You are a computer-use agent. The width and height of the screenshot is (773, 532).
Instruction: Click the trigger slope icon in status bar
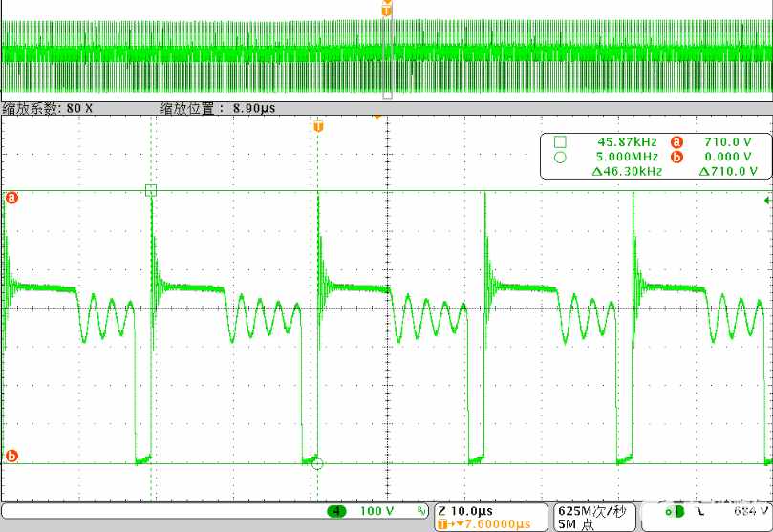pos(700,512)
